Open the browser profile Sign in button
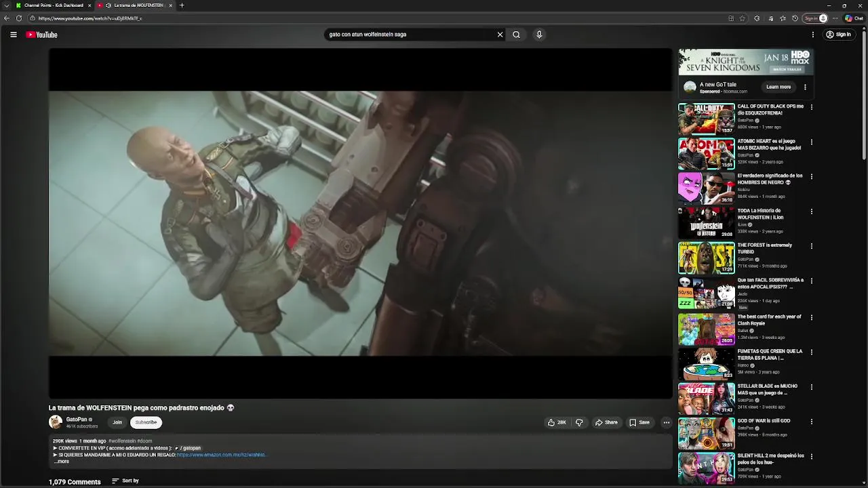 pyautogui.click(x=816, y=18)
